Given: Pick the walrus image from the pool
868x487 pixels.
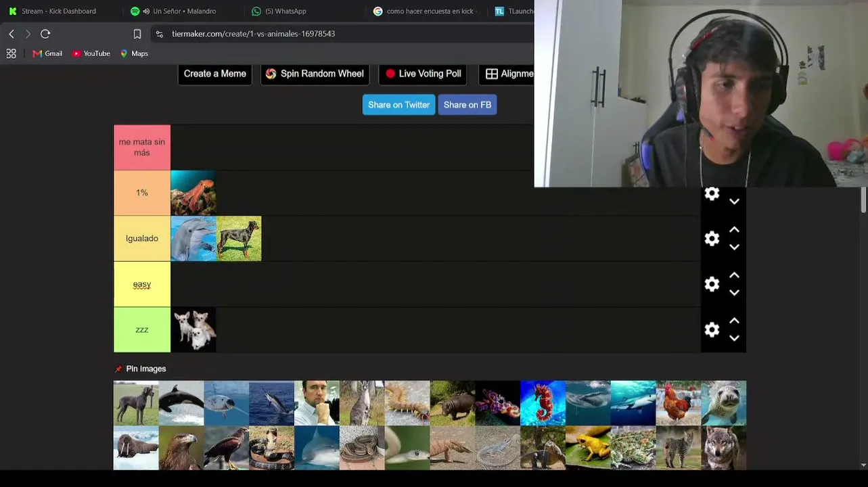Looking at the screenshot, I should click(136, 448).
